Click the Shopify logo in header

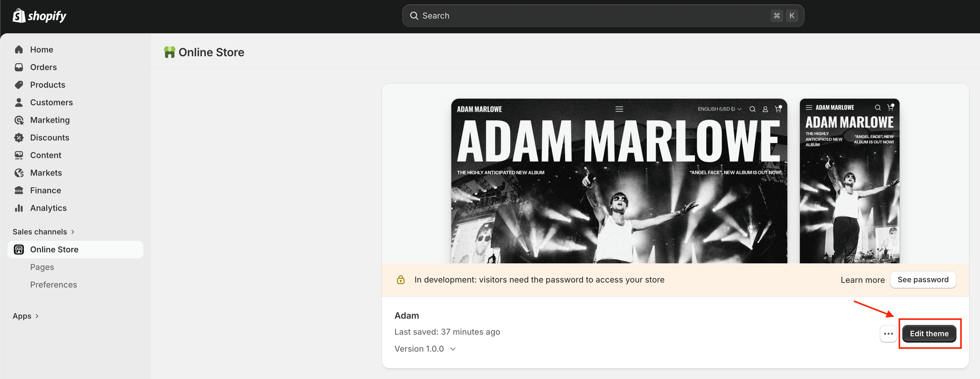point(40,16)
